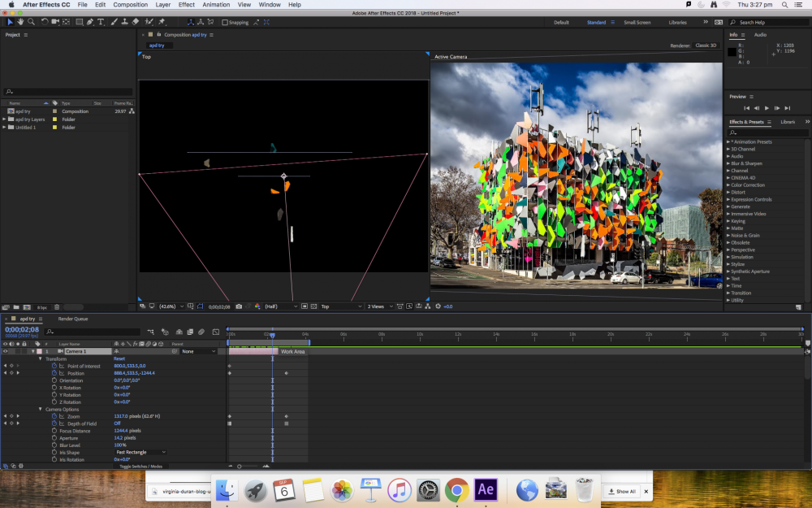Collapse the Transform property group
The width and height of the screenshot is (812, 508).
(x=41, y=358)
